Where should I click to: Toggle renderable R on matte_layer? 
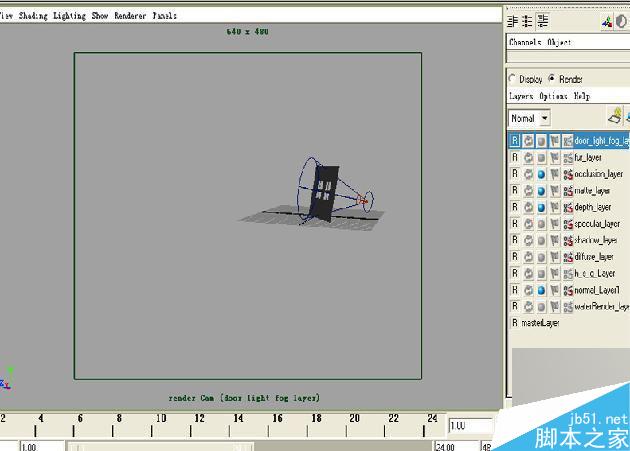[515, 191]
